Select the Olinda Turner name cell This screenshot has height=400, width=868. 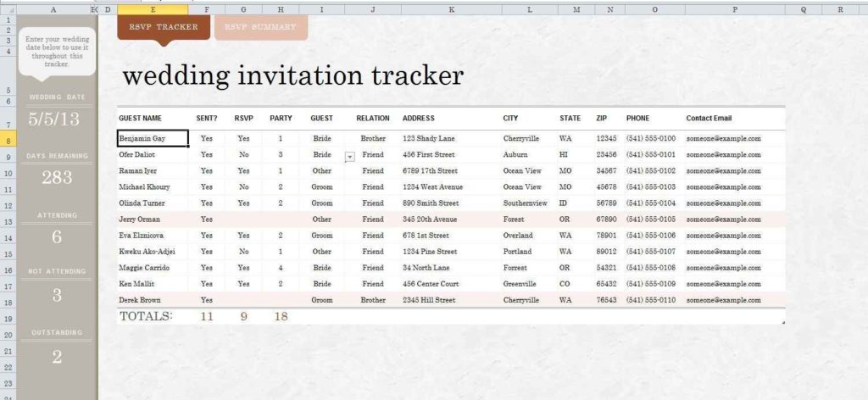point(153,203)
